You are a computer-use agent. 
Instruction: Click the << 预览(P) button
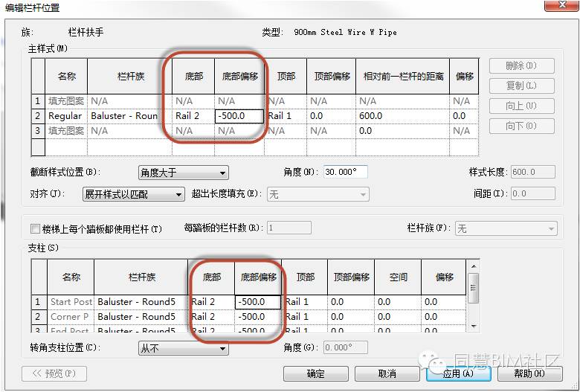54,374
